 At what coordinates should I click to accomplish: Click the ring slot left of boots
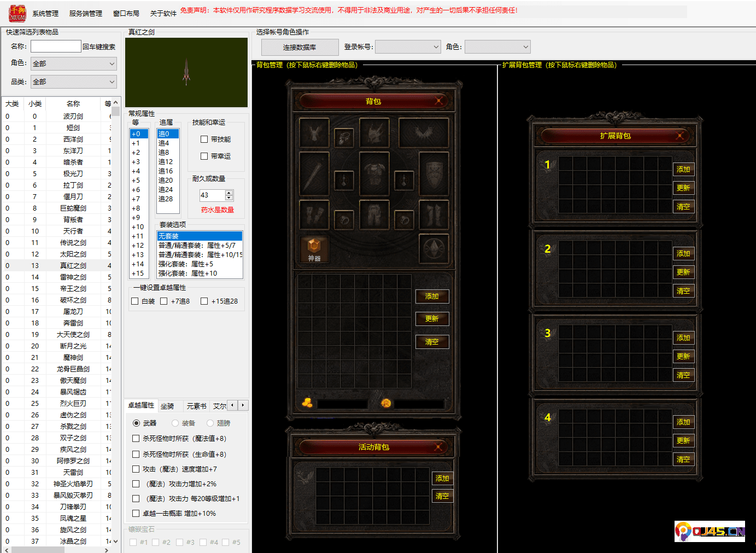(404, 220)
